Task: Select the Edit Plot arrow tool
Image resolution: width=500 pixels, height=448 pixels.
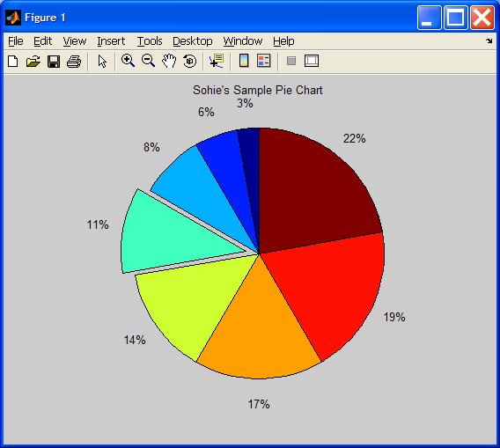Action: [102, 61]
